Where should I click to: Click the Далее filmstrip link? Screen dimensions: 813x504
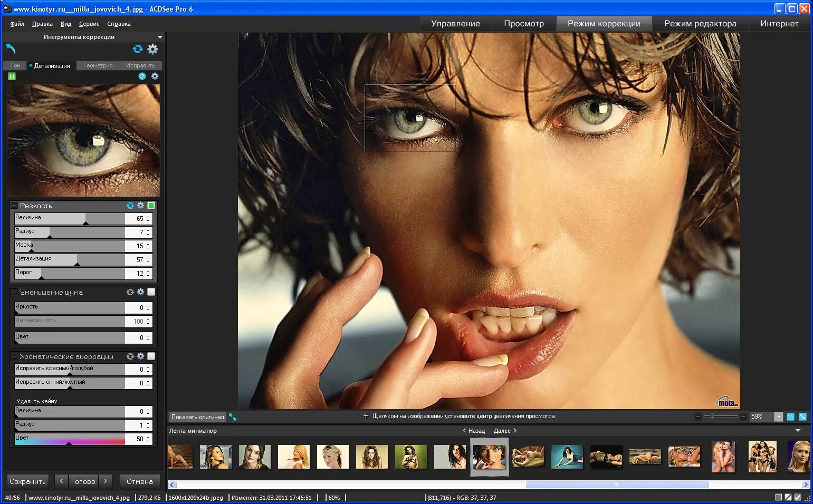(505, 431)
